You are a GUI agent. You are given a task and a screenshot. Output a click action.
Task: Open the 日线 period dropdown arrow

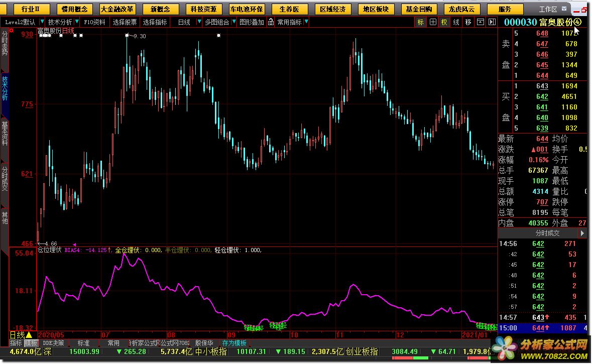pyautogui.click(x=199, y=22)
